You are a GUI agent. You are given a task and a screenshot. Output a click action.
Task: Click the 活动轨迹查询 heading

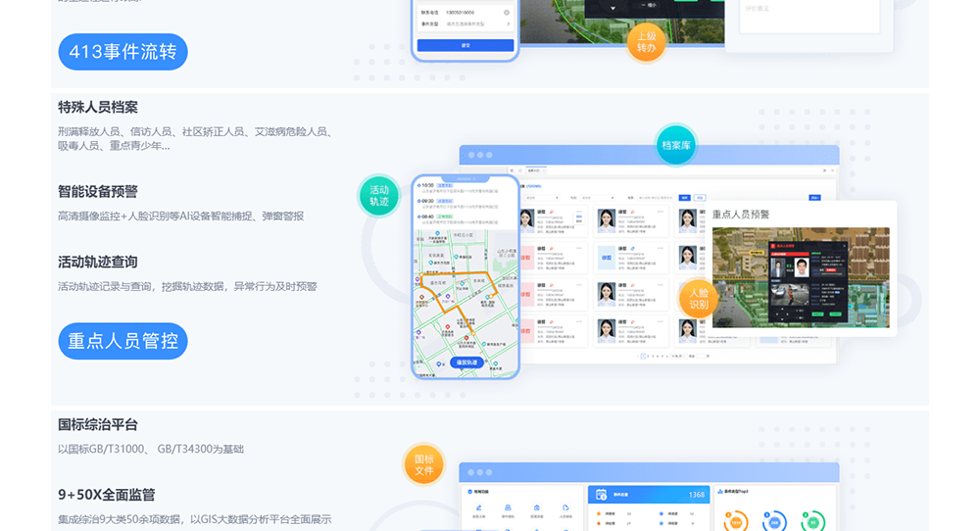98,263
